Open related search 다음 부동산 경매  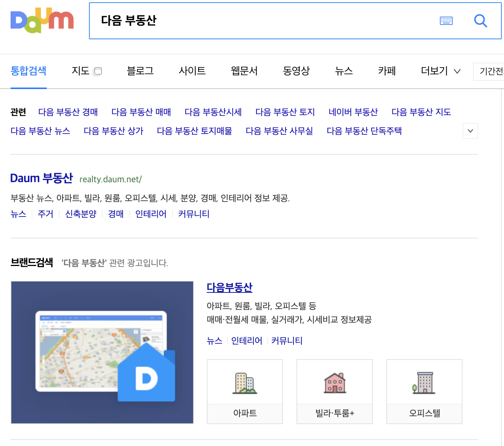pos(68,112)
